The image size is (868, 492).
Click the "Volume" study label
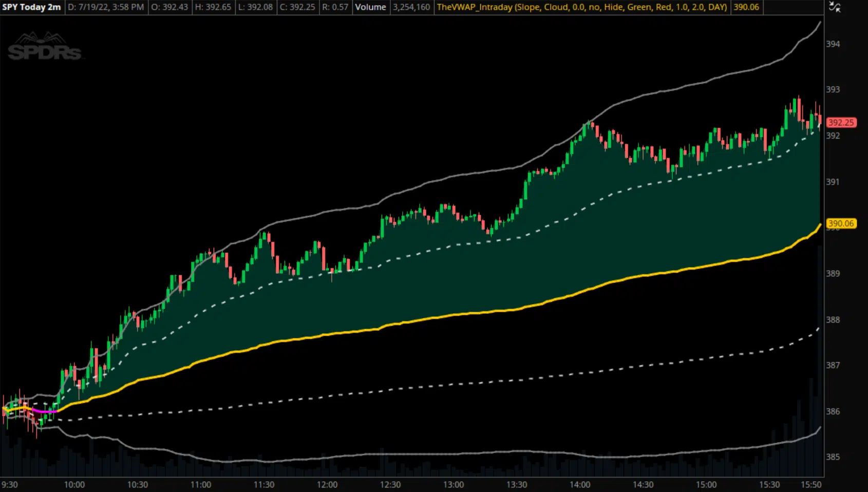pyautogui.click(x=371, y=7)
